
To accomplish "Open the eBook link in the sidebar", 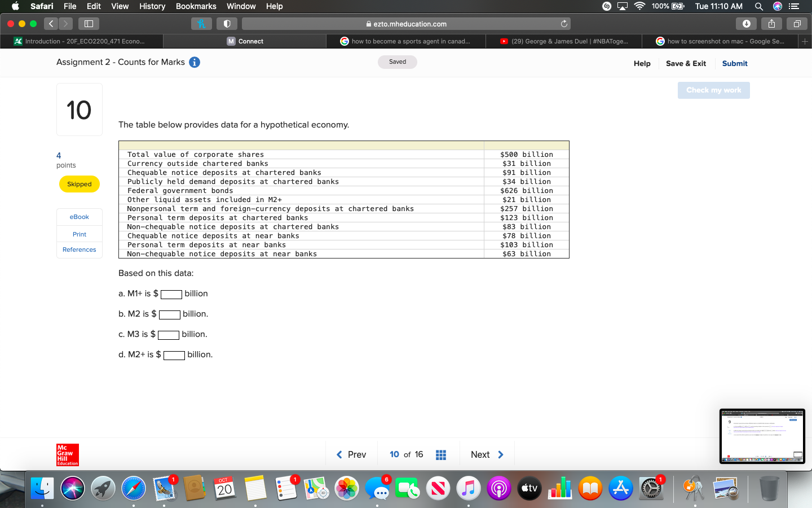I will point(79,217).
